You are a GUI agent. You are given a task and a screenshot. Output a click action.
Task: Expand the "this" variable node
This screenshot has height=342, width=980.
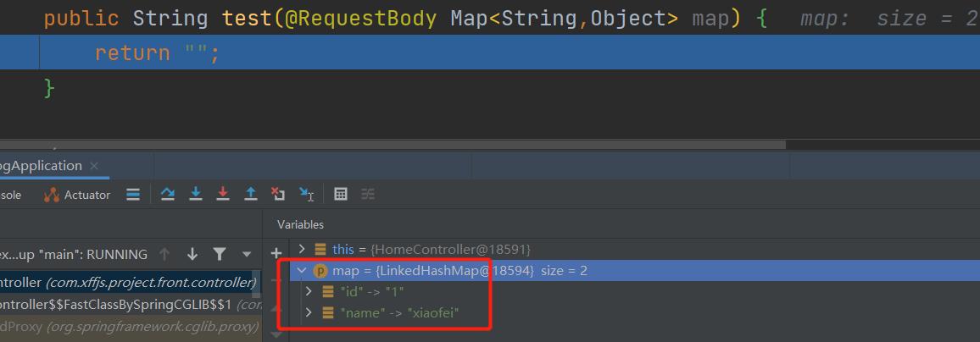[302, 249]
